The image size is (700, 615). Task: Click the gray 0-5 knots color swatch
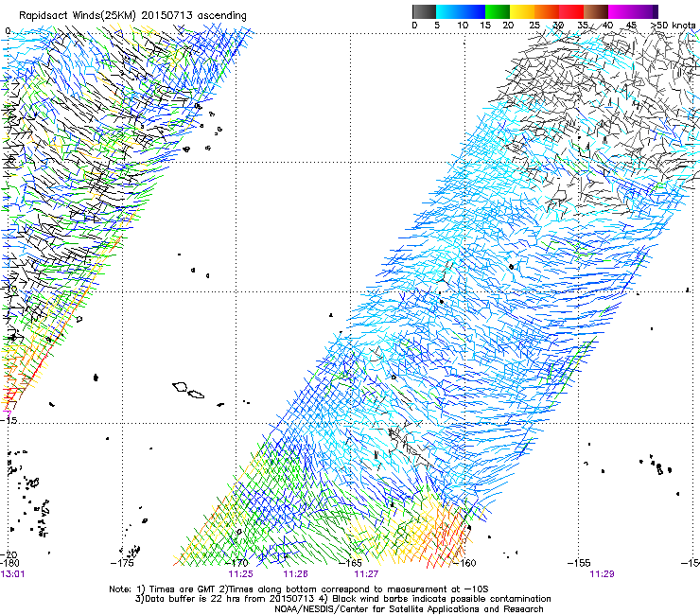pos(424,11)
